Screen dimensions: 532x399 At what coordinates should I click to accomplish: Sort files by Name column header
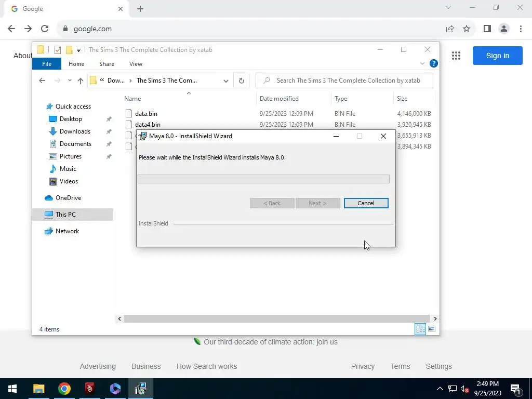(132, 98)
